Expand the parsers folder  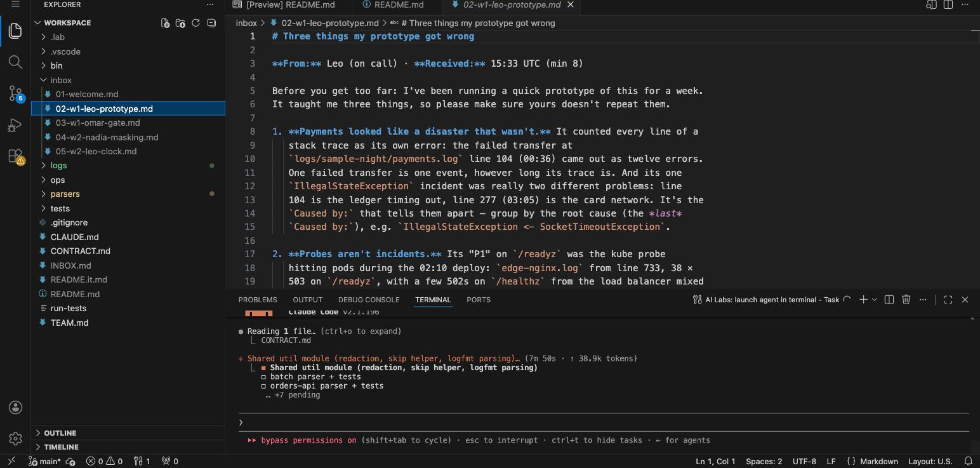point(65,194)
